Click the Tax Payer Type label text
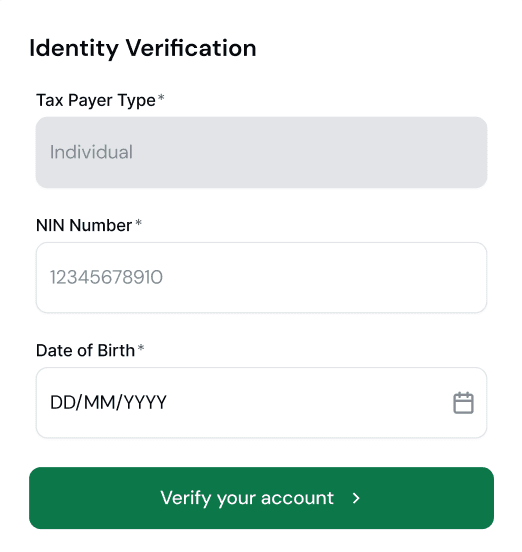 (96, 101)
